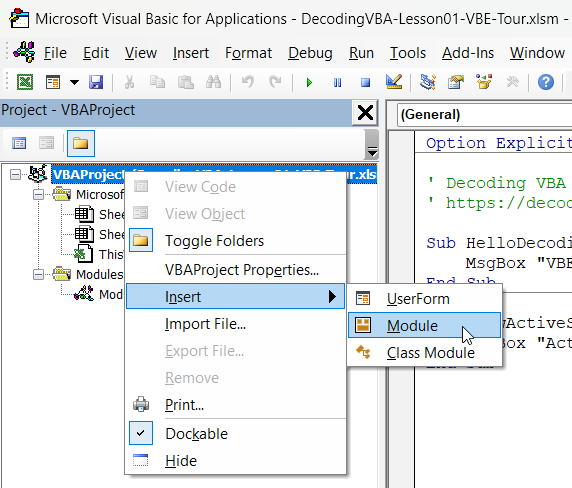Collapse the VBAProject root tree node
The height and width of the screenshot is (488, 572).
pyautogui.click(x=15, y=174)
